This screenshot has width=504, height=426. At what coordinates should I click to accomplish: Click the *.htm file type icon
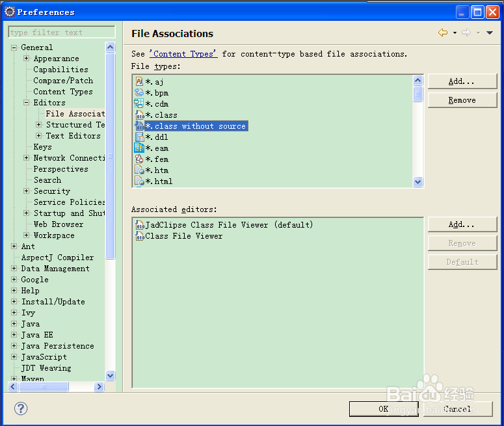[x=139, y=170]
